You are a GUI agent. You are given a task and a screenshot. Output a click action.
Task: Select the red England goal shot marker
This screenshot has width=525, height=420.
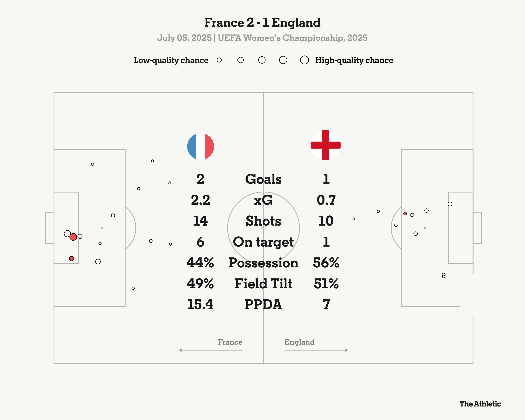[x=405, y=213]
